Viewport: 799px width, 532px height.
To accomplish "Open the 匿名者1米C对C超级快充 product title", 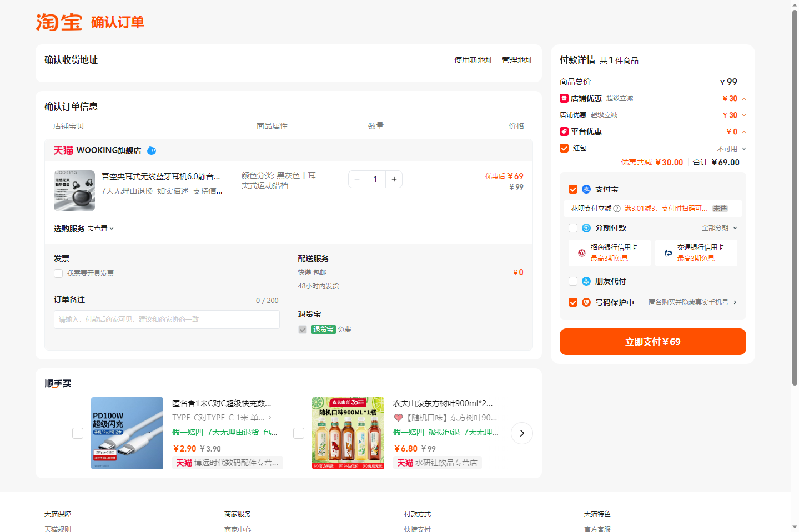I will [x=222, y=403].
